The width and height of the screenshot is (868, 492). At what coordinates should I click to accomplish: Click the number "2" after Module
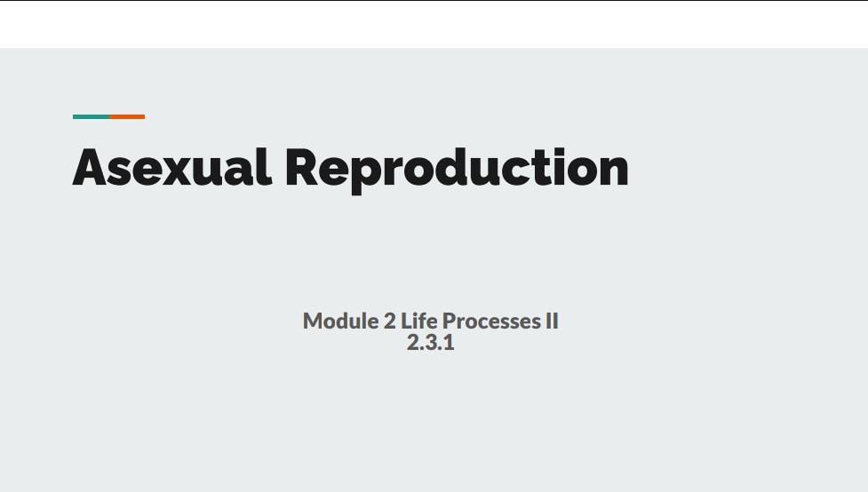pyautogui.click(x=390, y=321)
